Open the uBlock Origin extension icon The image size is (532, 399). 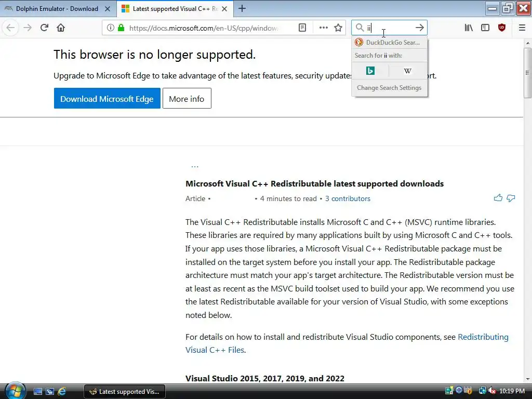(x=502, y=28)
